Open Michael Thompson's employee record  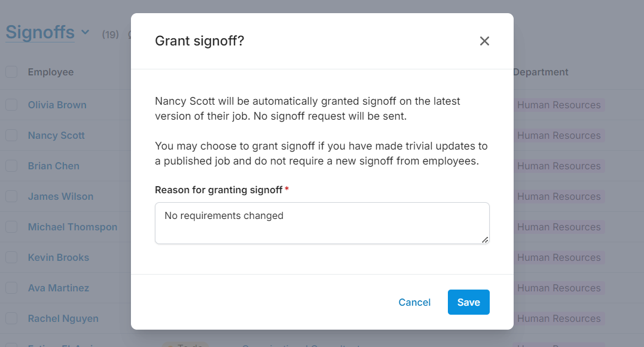click(72, 226)
